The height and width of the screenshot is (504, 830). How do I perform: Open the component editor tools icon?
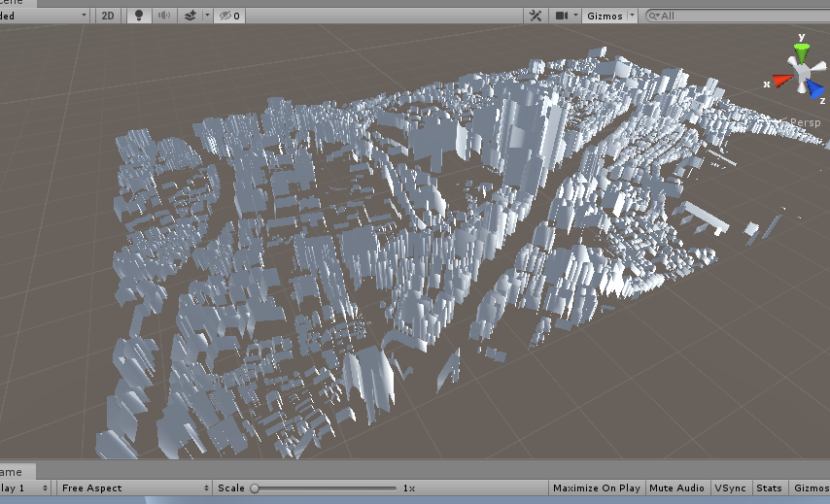pos(536,16)
